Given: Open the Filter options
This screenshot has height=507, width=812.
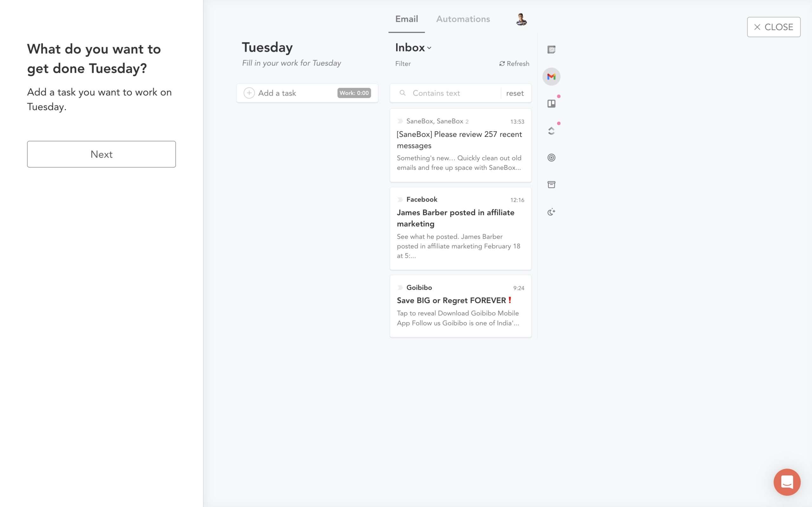Looking at the screenshot, I should point(403,64).
